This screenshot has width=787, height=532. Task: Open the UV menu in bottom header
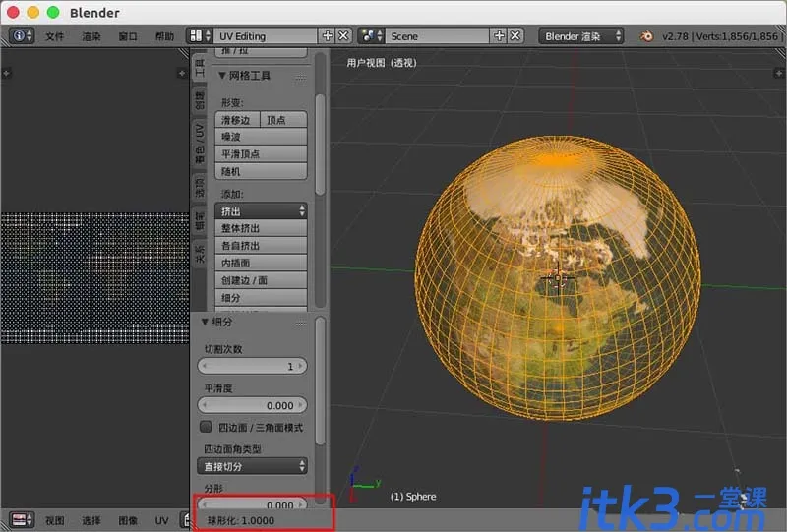tap(161, 520)
